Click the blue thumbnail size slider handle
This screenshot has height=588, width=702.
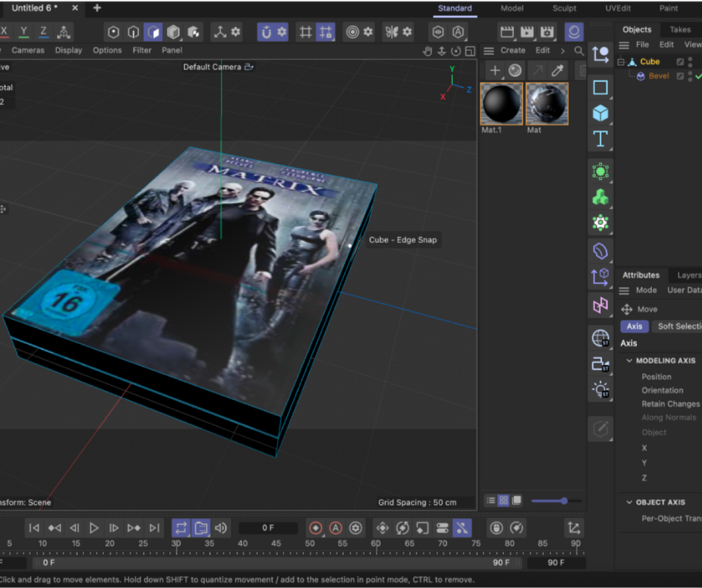coord(563,501)
